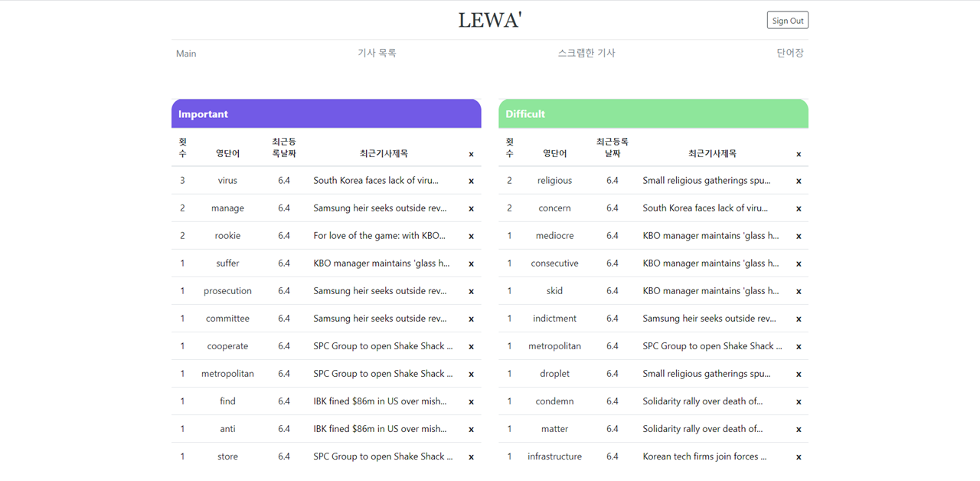Remove 'mediocre' from Difficult vocabulary
The image size is (980, 481).
point(799,235)
